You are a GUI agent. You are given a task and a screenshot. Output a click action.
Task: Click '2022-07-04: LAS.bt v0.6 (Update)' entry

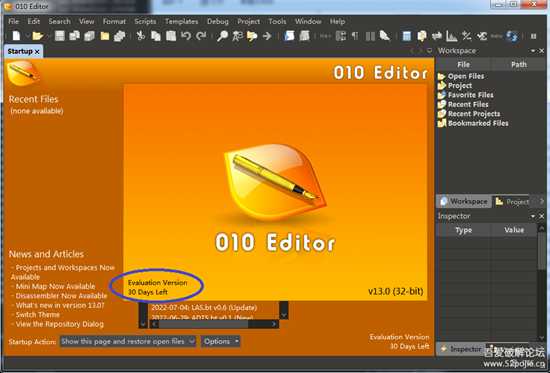(204, 308)
